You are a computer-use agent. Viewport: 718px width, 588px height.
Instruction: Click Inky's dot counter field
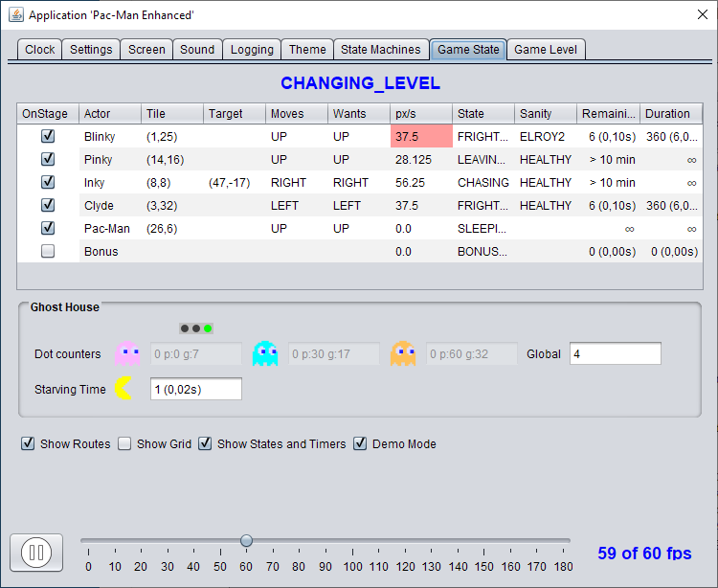(x=334, y=353)
